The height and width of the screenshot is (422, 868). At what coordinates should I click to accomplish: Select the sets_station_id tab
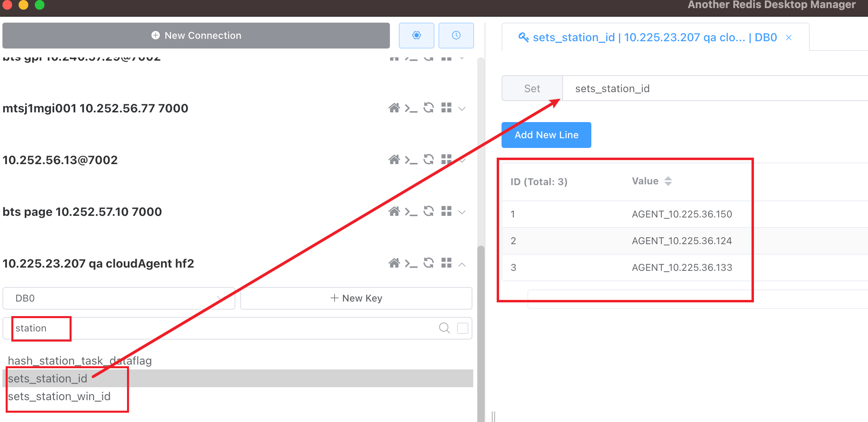(x=648, y=38)
